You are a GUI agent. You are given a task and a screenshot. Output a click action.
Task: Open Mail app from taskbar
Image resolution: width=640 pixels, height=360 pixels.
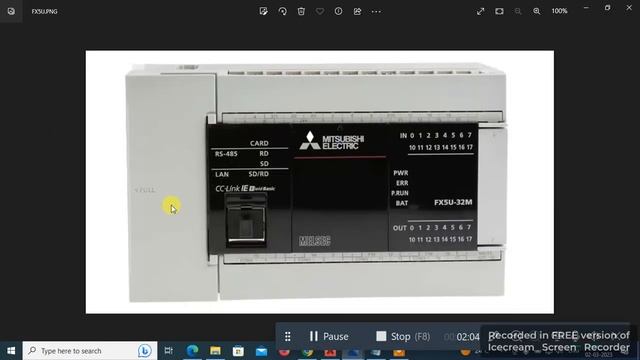(x=261, y=351)
